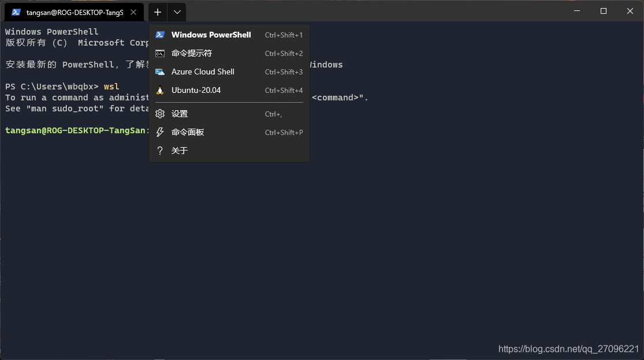The height and width of the screenshot is (360, 644).
Task: Click the settings gear icon
Action: coord(160,114)
